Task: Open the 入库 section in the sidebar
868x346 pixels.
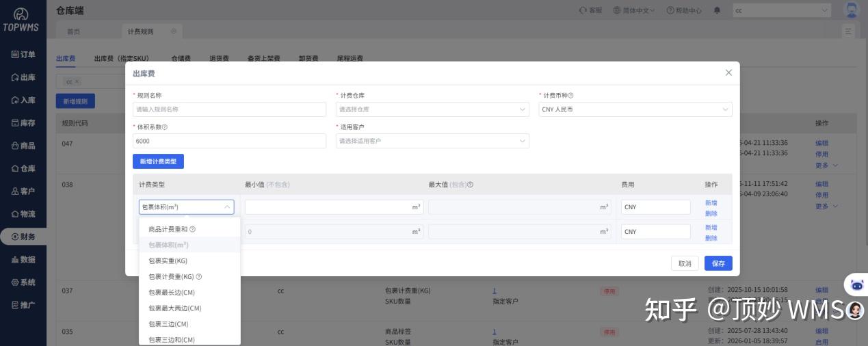Action: [x=23, y=100]
